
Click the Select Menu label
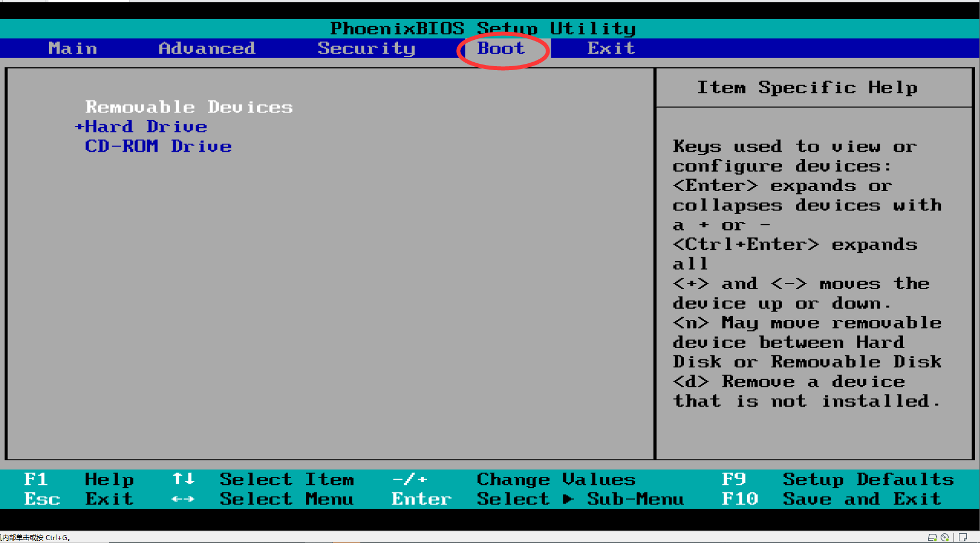click(x=287, y=499)
